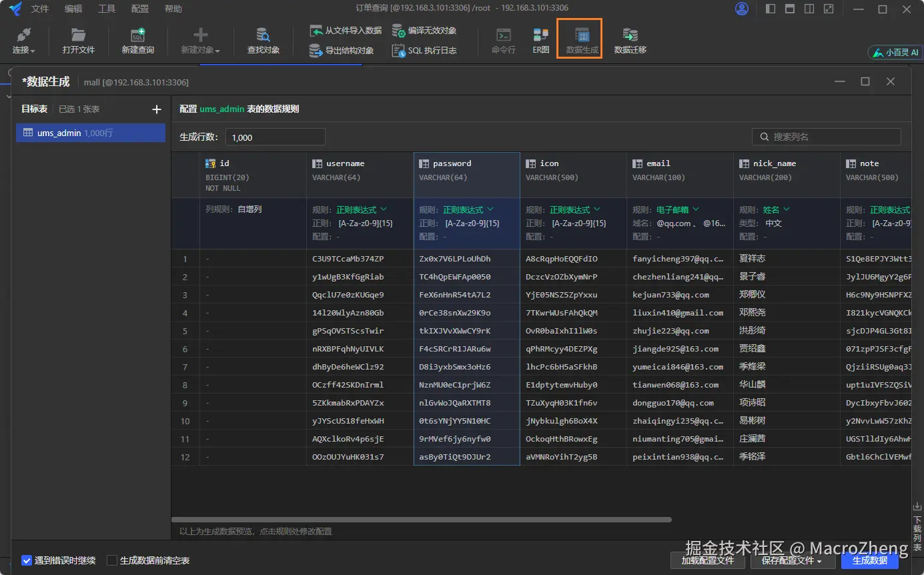
Task: Click the fullscreen arrows icon
Action: coord(829,9)
